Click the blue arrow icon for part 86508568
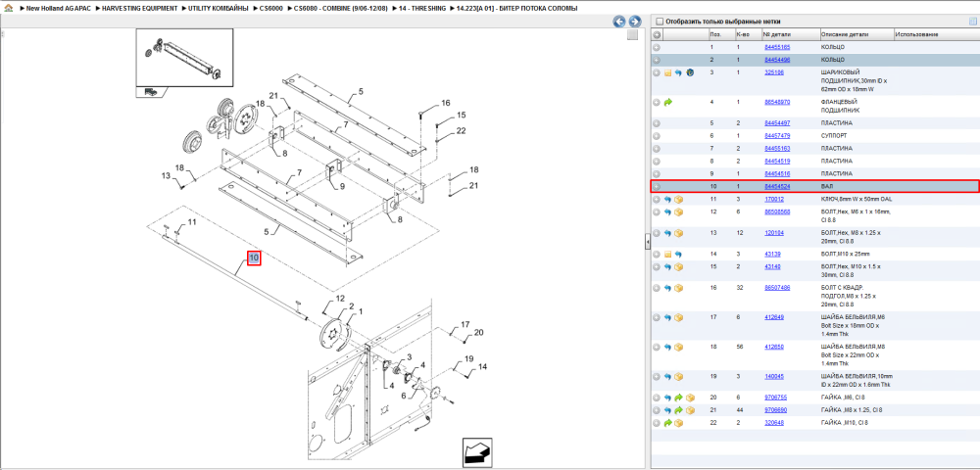 point(667,212)
